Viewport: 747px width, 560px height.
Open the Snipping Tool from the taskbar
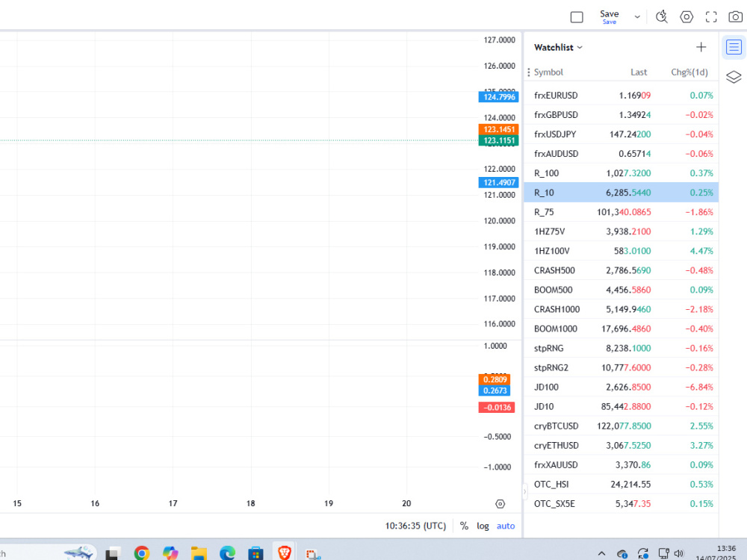coord(313,554)
